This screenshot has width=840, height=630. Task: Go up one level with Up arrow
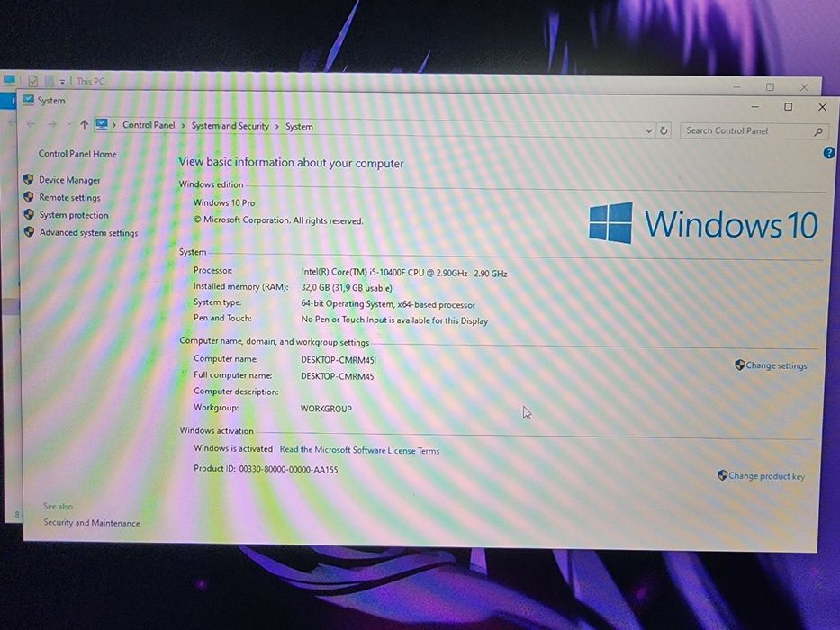point(84,125)
